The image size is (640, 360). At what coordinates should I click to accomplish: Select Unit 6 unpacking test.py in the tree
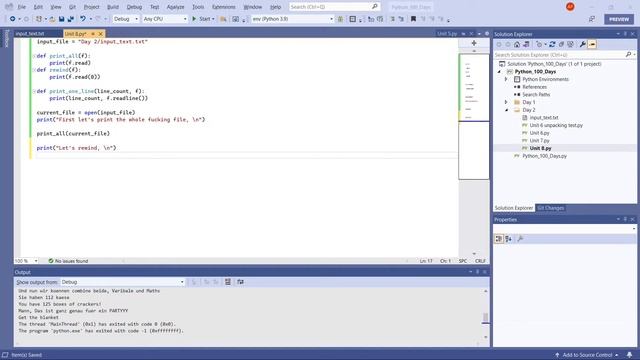click(x=556, y=125)
